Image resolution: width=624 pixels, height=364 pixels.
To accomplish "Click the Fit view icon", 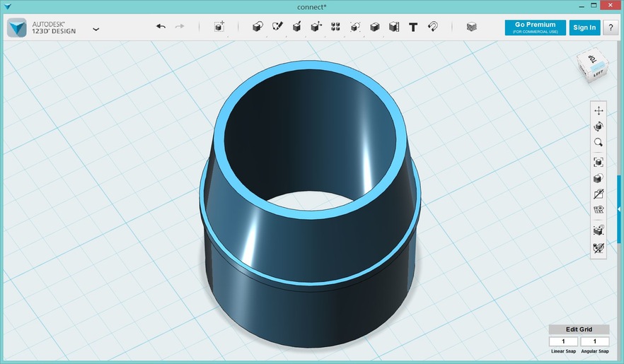I will (599, 162).
